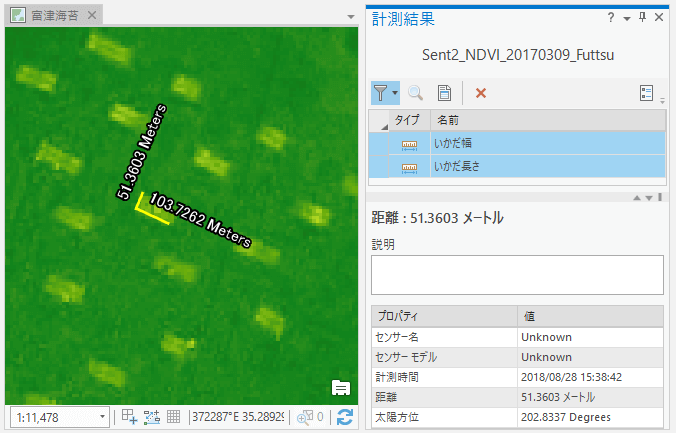Click the constraints icon beside scale box
Viewport: 676px width, 433px height.
[x=130, y=417]
